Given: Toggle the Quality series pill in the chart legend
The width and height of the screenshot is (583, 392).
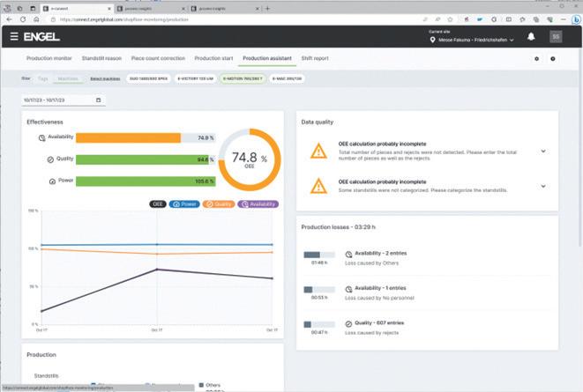Looking at the screenshot, I should pyautogui.click(x=219, y=204).
